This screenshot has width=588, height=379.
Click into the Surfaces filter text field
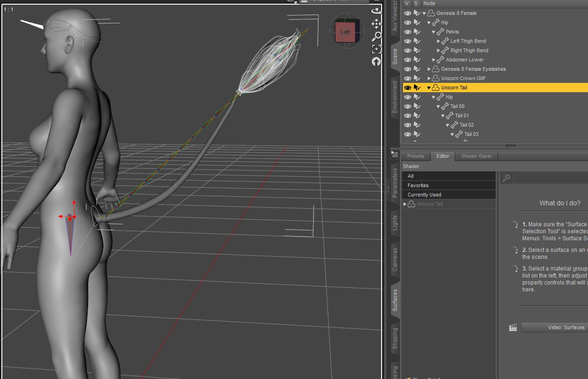[550, 177]
